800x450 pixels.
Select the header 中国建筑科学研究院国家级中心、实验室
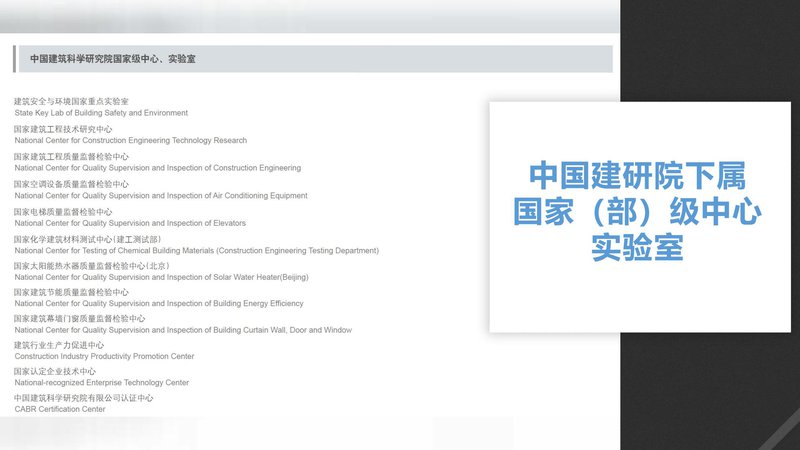(x=112, y=59)
